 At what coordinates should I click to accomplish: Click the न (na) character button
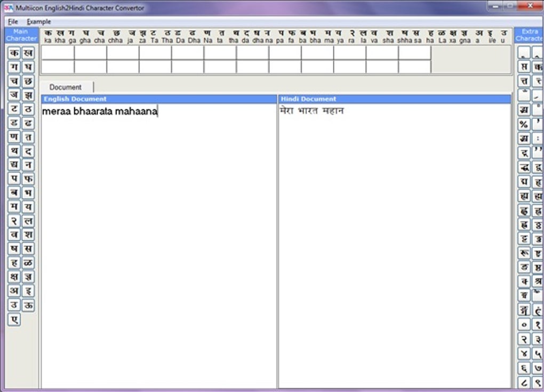coord(28,165)
